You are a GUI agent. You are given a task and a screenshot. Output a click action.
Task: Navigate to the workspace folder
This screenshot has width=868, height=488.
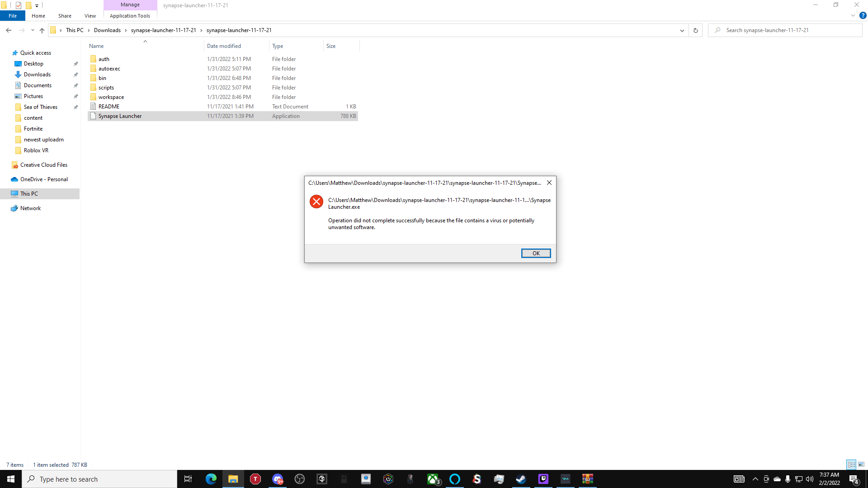(x=111, y=97)
